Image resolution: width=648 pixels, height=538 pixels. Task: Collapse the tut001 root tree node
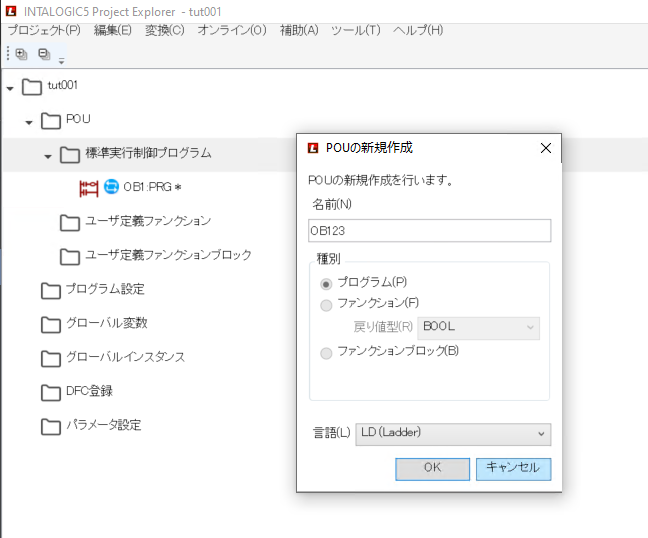pos(10,87)
